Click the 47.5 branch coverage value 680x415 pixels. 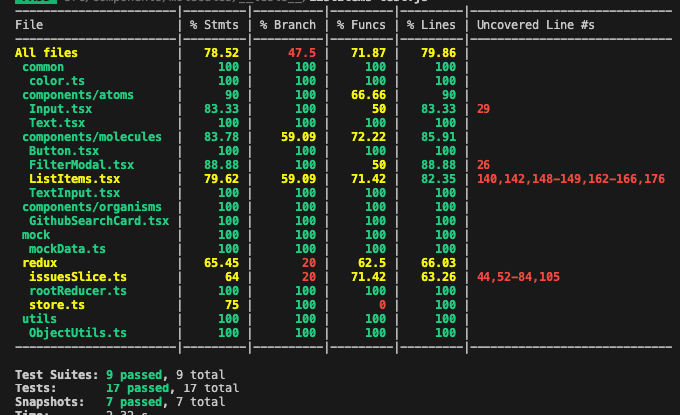(302, 53)
